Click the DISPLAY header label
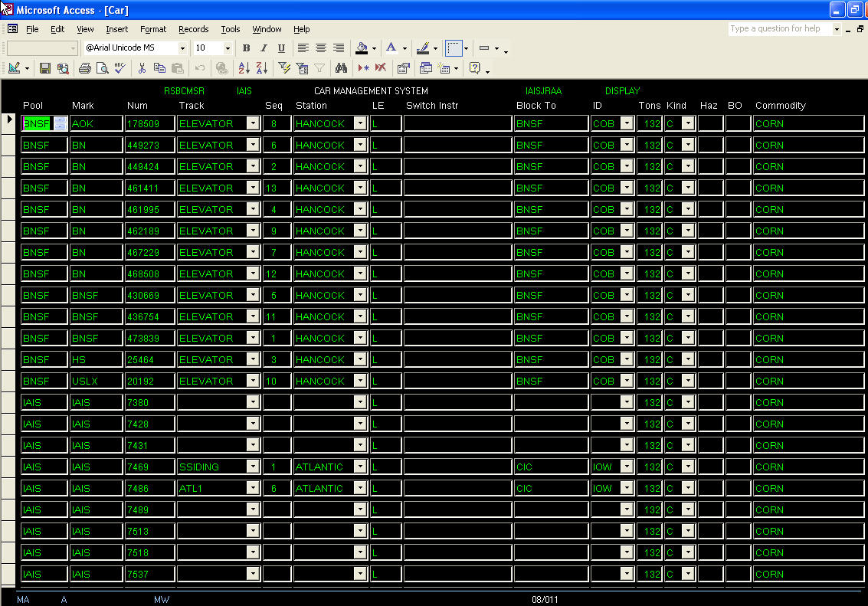868x606 pixels. coord(622,90)
